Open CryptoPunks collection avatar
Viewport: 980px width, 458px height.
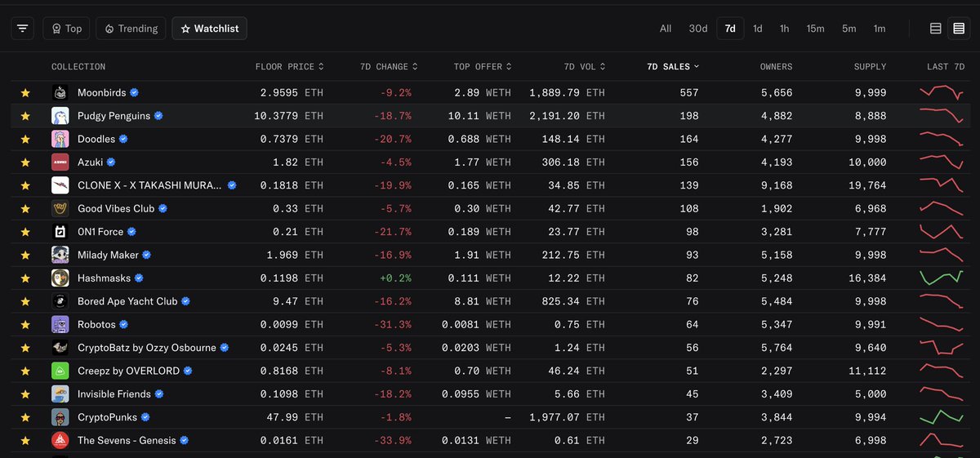[x=60, y=417]
